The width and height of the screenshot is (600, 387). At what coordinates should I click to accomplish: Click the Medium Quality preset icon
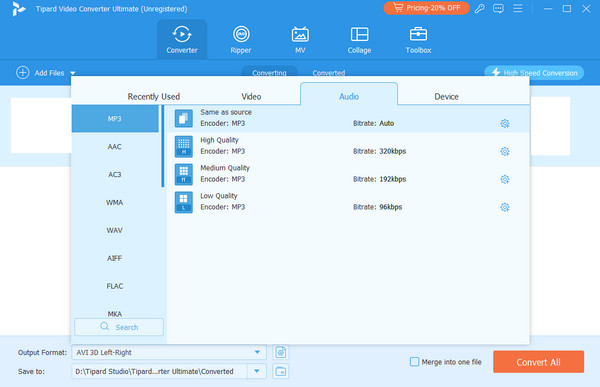pyautogui.click(x=184, y=174)
